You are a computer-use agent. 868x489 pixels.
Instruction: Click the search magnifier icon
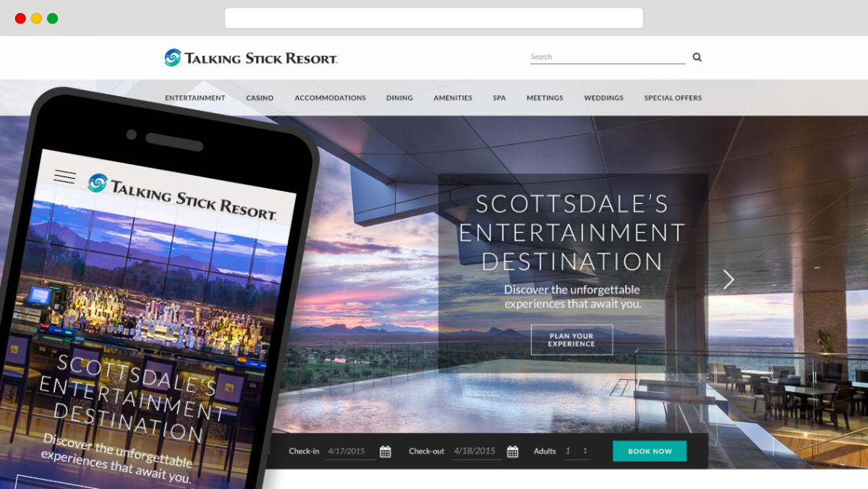(x=697, y=57)
